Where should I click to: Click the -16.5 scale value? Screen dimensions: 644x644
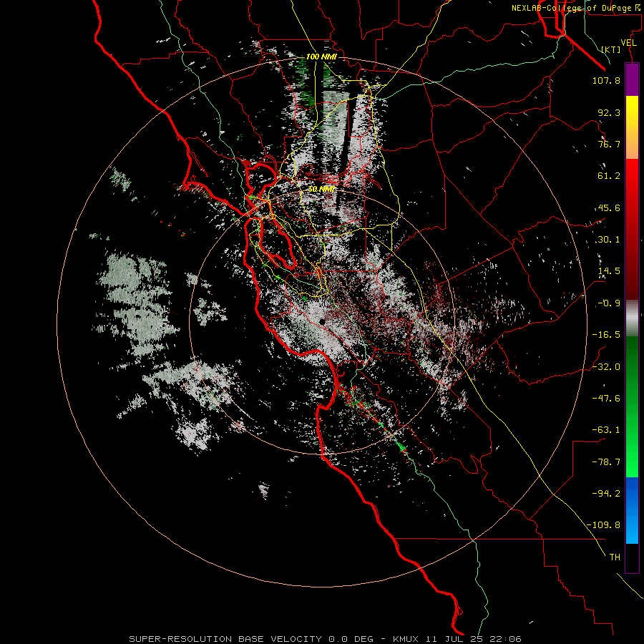(x=606, y=335)
